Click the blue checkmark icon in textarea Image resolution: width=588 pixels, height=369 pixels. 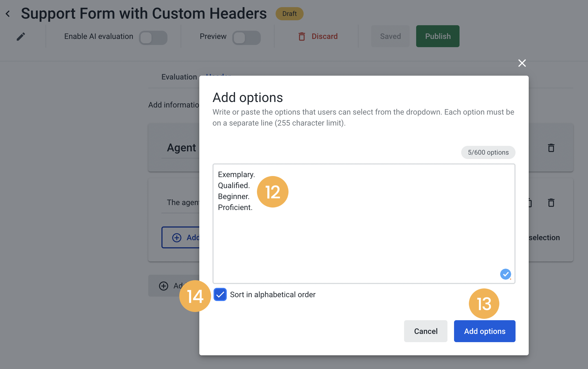505,274
